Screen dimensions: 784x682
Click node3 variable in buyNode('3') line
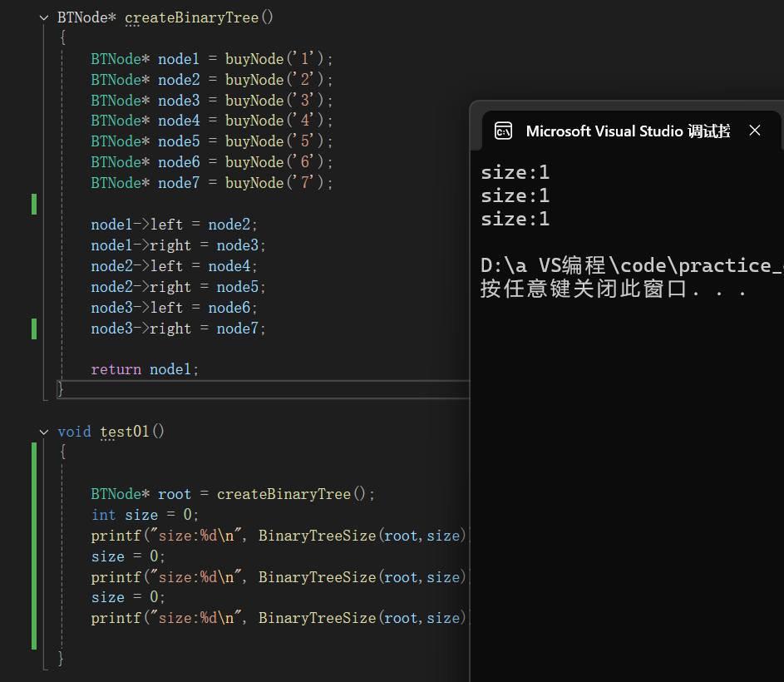pyautogui.click(x=179, y=101)
